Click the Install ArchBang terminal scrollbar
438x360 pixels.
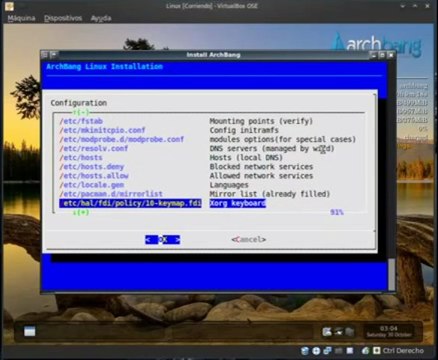coord(391,274)
